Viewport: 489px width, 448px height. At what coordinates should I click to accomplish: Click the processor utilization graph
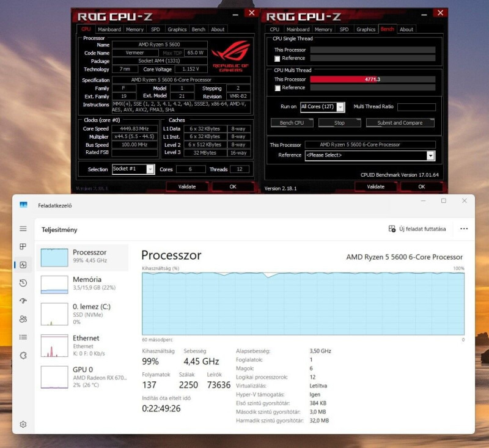click(303, 304)
